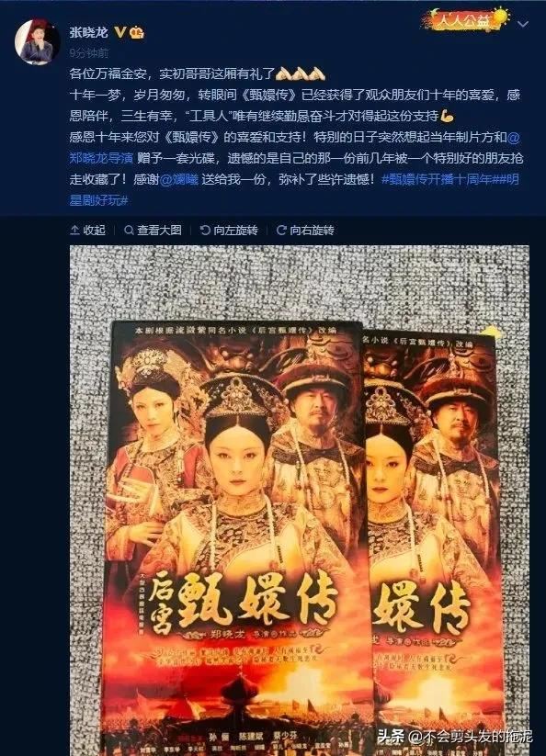Open hashtag #甄嬛传开播十周年#
Screen dimensions: 546x756
pyautogui.click(x=441, y=179)
